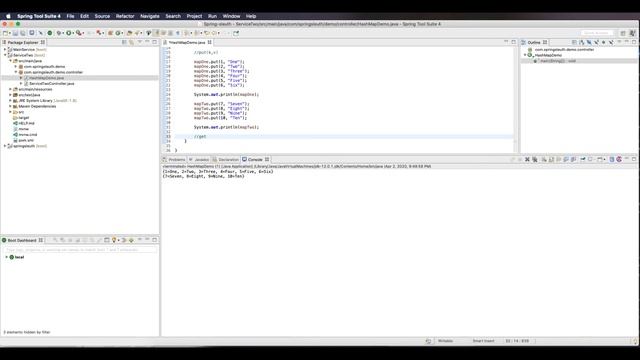Select the Console tab

point(256,160)
